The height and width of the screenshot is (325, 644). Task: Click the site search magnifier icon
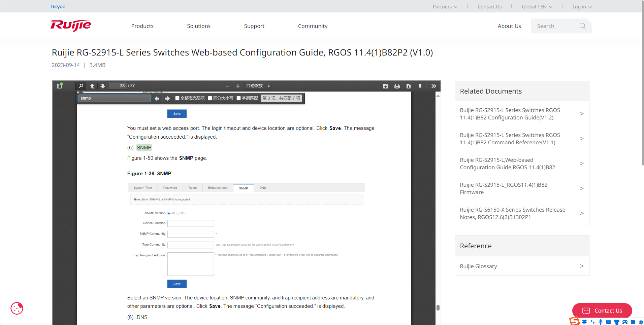point(583,26)
